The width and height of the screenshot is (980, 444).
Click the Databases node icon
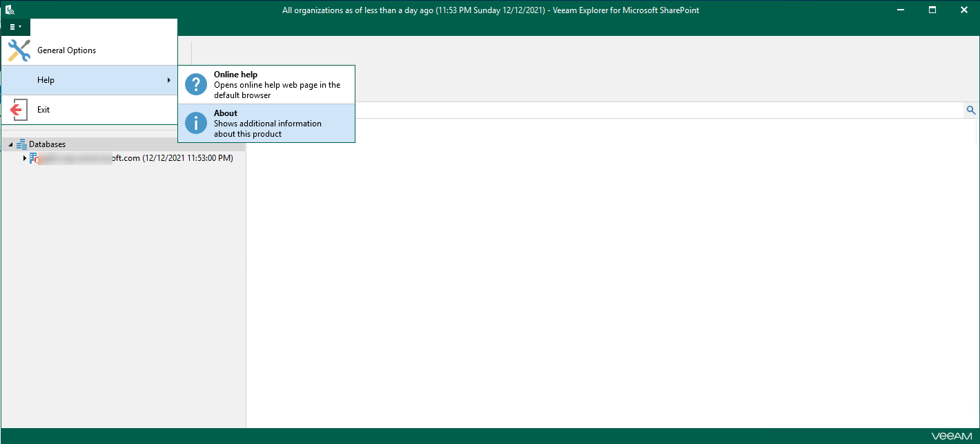tap(21, 144)
